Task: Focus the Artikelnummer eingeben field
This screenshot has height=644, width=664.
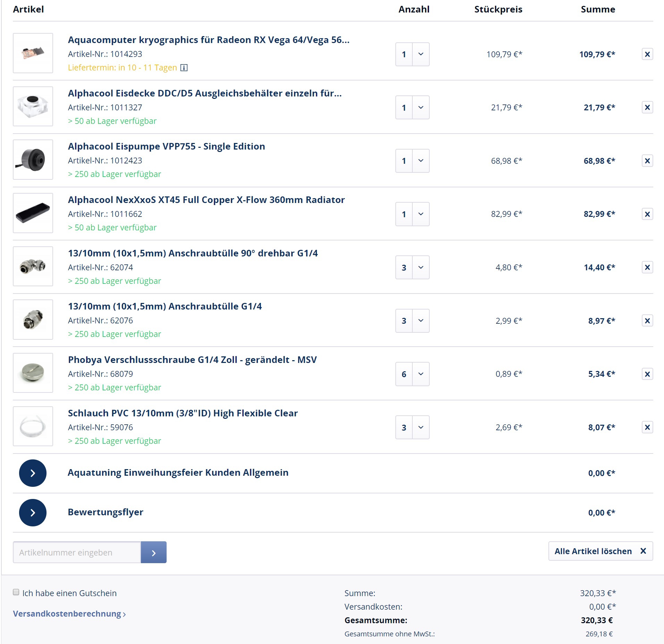Action: pos(77,552)
